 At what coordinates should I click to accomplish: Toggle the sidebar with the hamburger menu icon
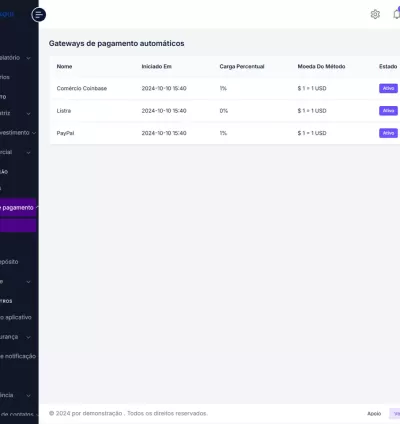(x=39, y=15)
